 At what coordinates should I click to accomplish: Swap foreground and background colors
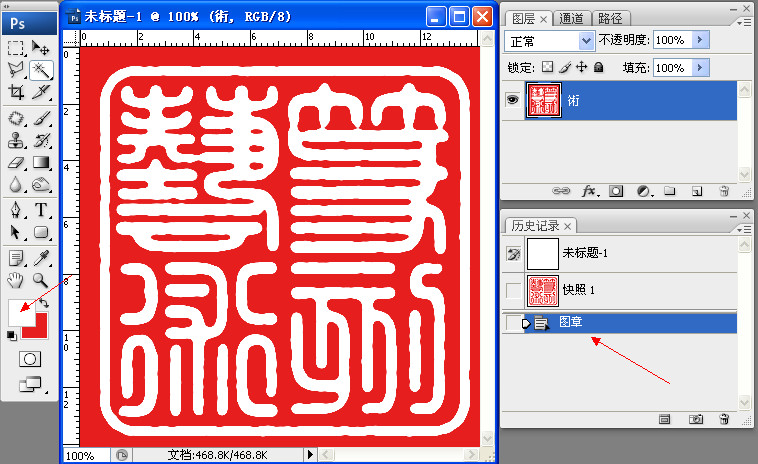(44, 303)
